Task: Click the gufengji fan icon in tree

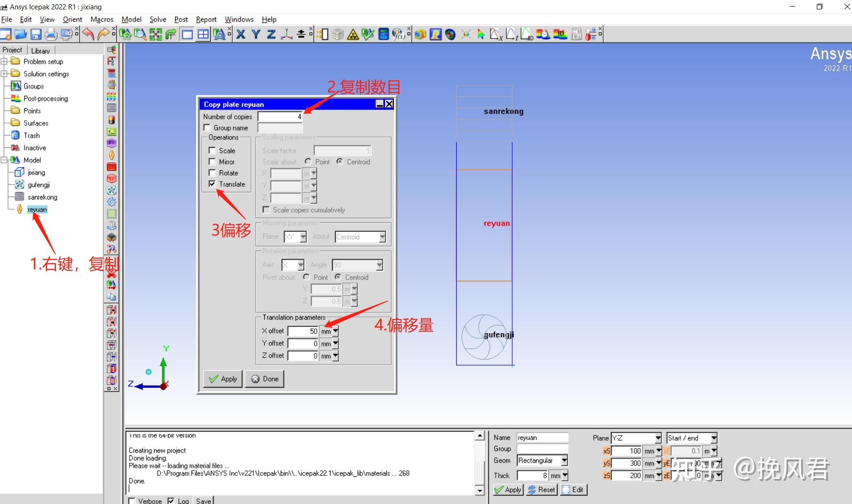Action: pyautogui.click(x=19, y=184)
